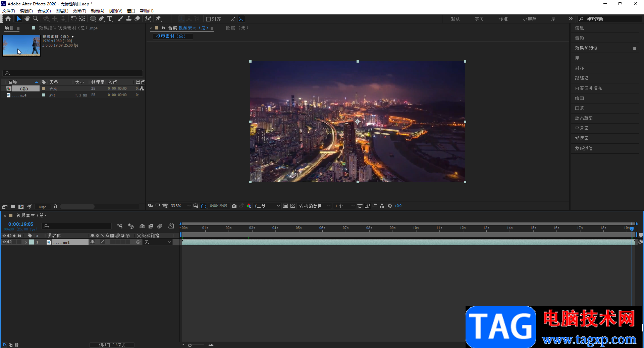The height and width of the screenshot is (348, 644).
Task: Create a new composition from Project panel
Action: click(x=21, y=207)
